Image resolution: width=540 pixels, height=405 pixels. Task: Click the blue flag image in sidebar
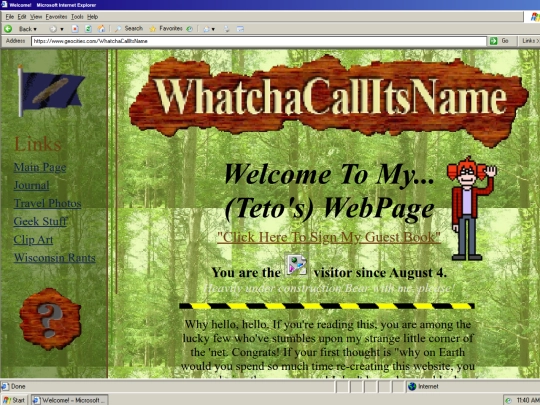coord(50,91)
